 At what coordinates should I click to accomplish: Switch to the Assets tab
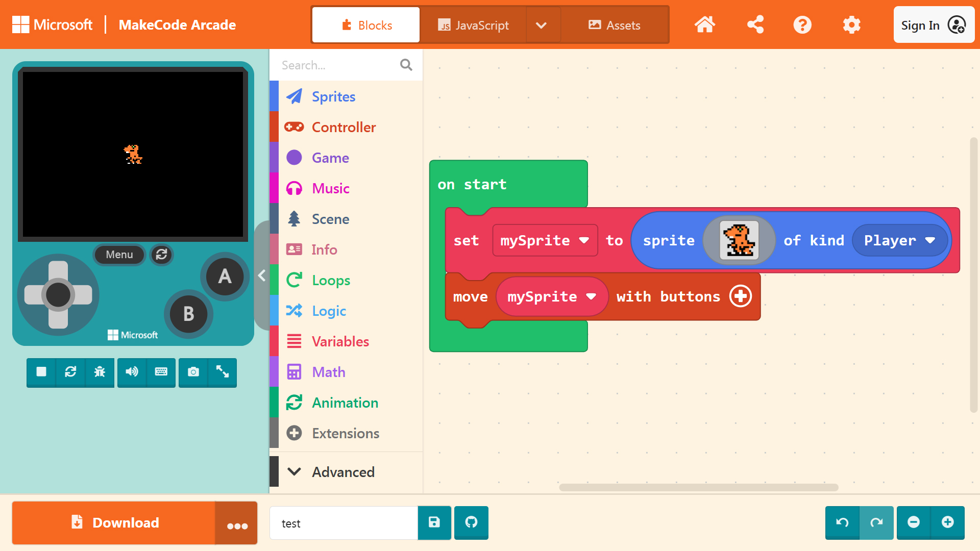[x=615, y=25]
